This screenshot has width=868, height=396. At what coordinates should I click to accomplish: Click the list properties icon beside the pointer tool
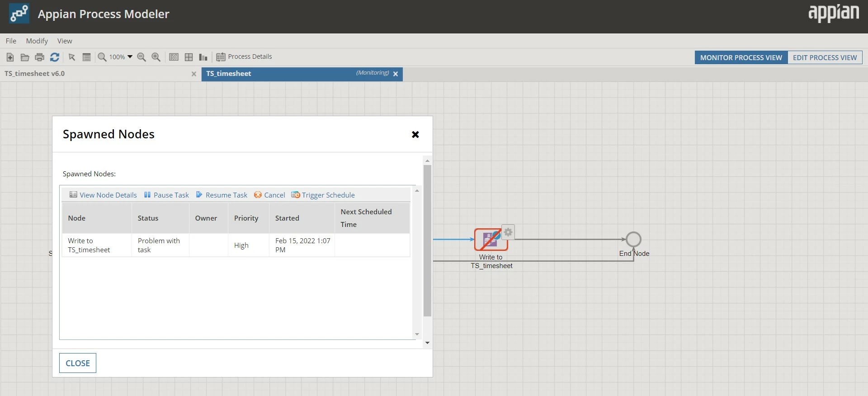pyautogui.click(x=86, y=57)
